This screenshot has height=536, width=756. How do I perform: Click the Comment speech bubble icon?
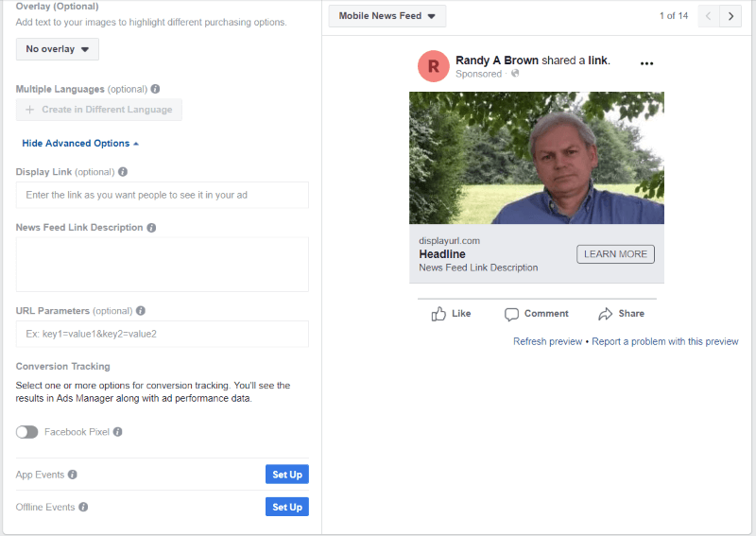(x=511, y=315)
